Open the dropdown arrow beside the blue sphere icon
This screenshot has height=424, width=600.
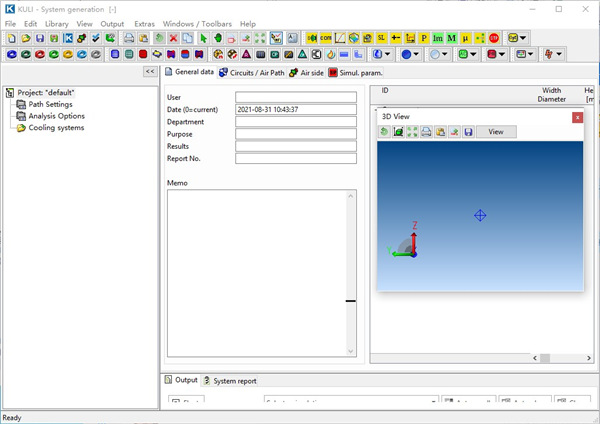[x=417, y=54]
